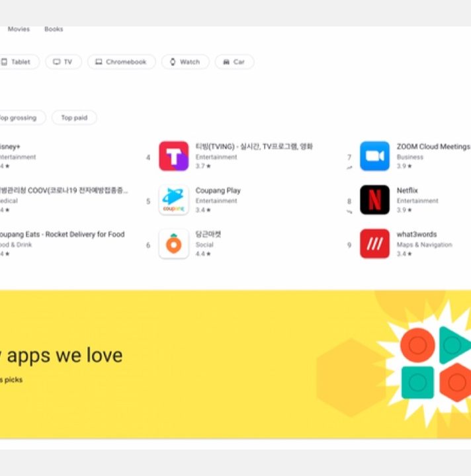Click the Business category under ZOOM
The height and width of the screenshot is (476, 471).
coord(410,157)
